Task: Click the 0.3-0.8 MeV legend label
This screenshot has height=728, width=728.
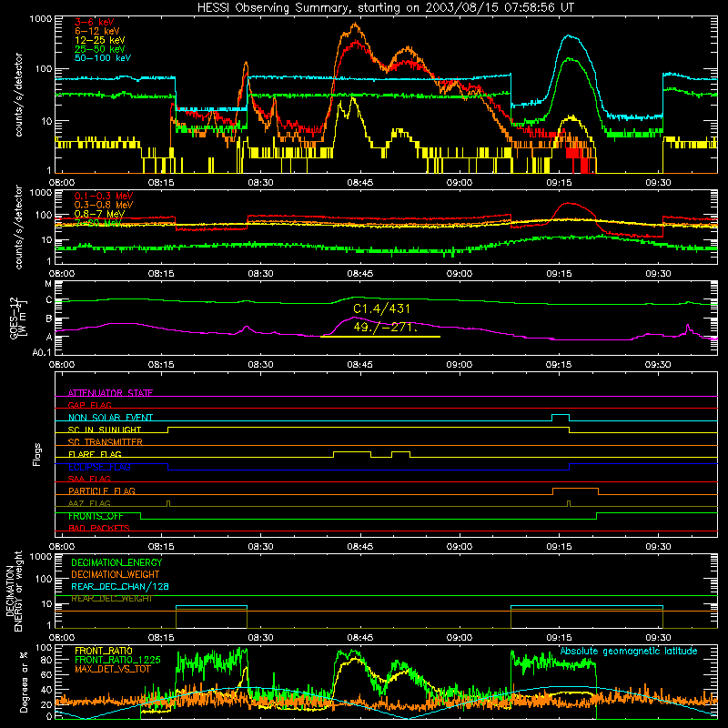Action: coord(104,205)
